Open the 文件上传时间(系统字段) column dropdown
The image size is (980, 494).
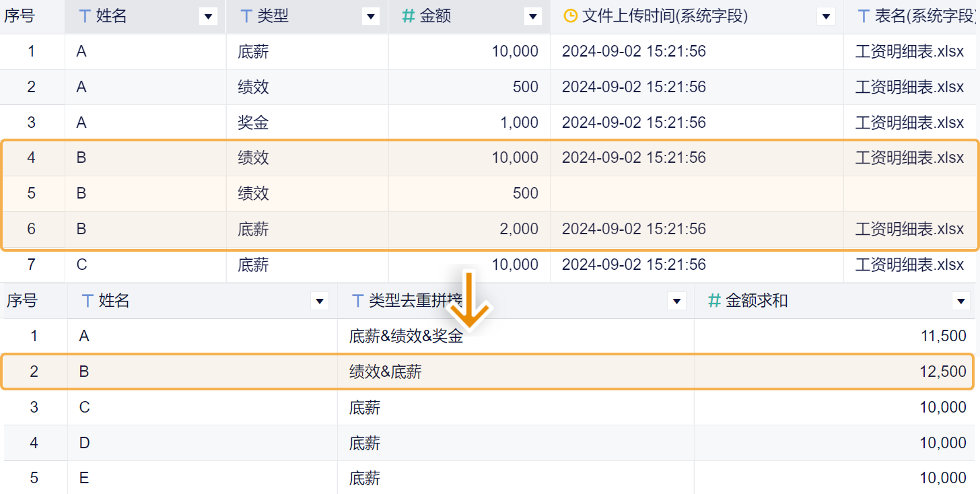825,17
